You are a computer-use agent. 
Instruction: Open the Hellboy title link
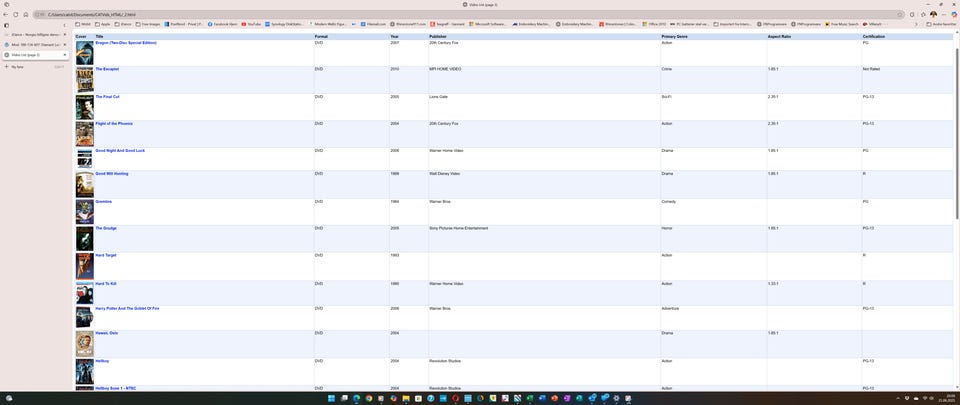click(x=102, y=361)
